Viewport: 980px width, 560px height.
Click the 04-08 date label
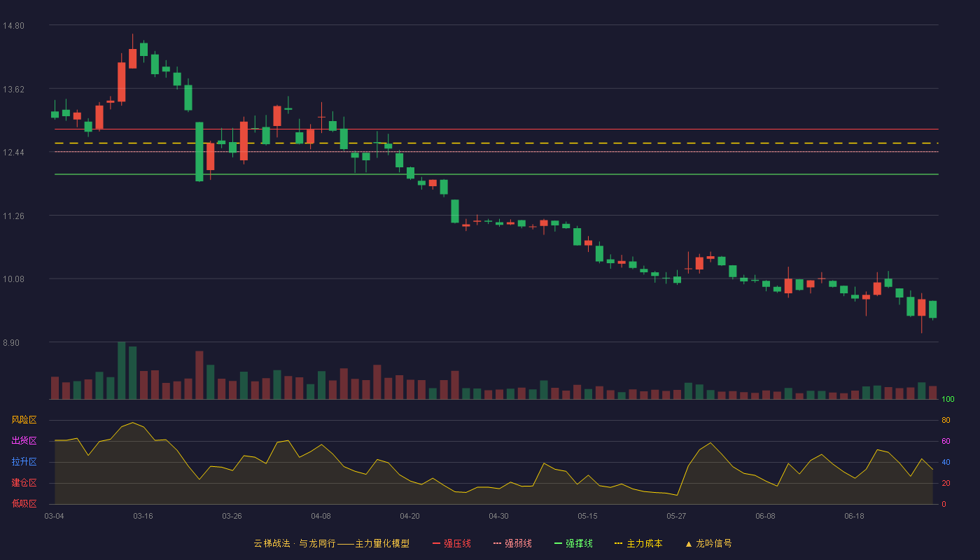(321, 516)
